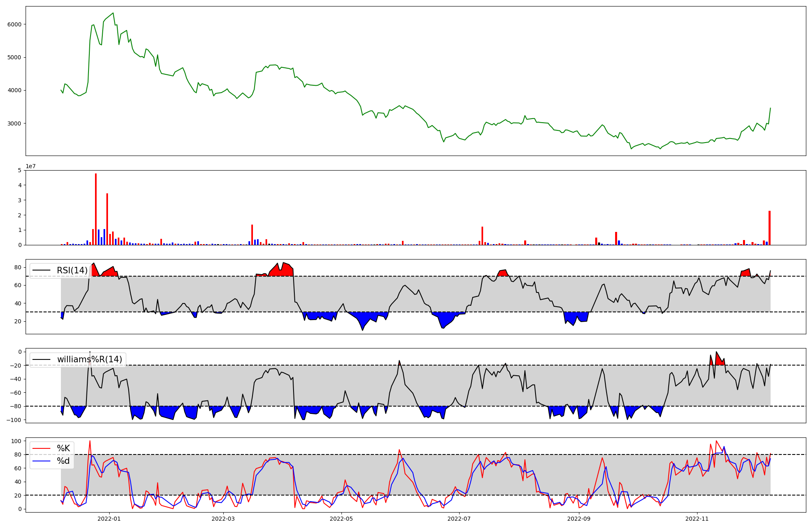Click the rightmost tall red volume bar
The width and height of the screenshot is (812, 528).
tap(769, 227)
